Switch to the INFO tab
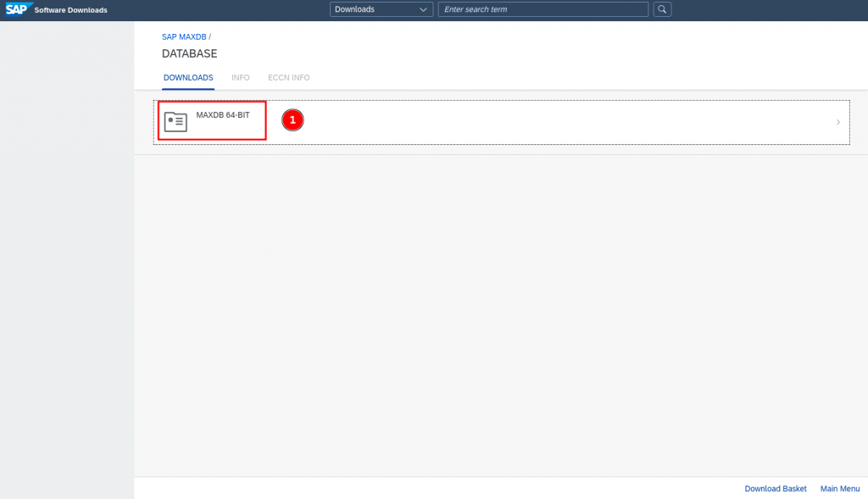Screen dimensions: 868x499 [241, 78]
